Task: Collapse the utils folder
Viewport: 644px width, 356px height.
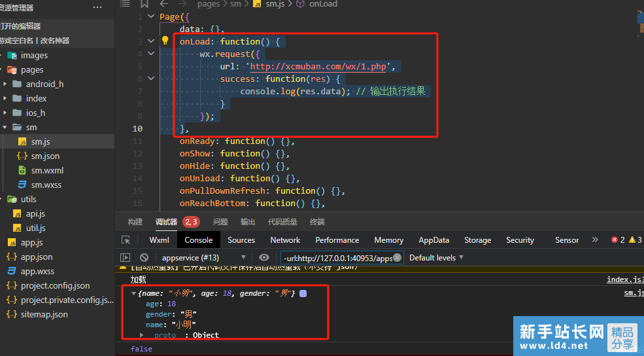Action: pyautogui.click(x=57, y=199)
